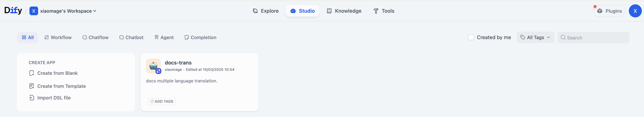Switch to the Chatflow tab
This screenshot has height=117, width=644.
click(x=96, y=37)
